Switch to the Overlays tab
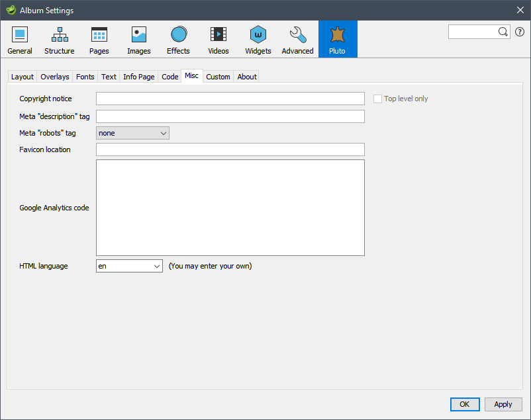The height and width of the screenshot is (420, 531). tap(55, 77)
